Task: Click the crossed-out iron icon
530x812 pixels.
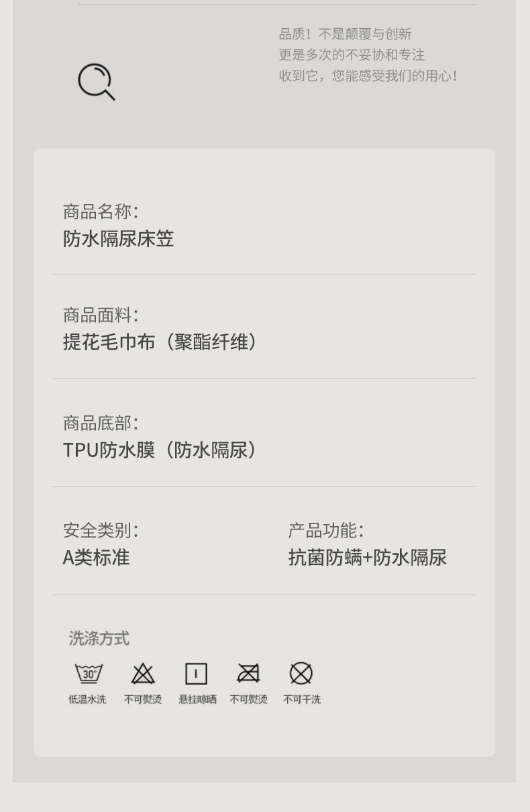Action: (x=248, y=673)
